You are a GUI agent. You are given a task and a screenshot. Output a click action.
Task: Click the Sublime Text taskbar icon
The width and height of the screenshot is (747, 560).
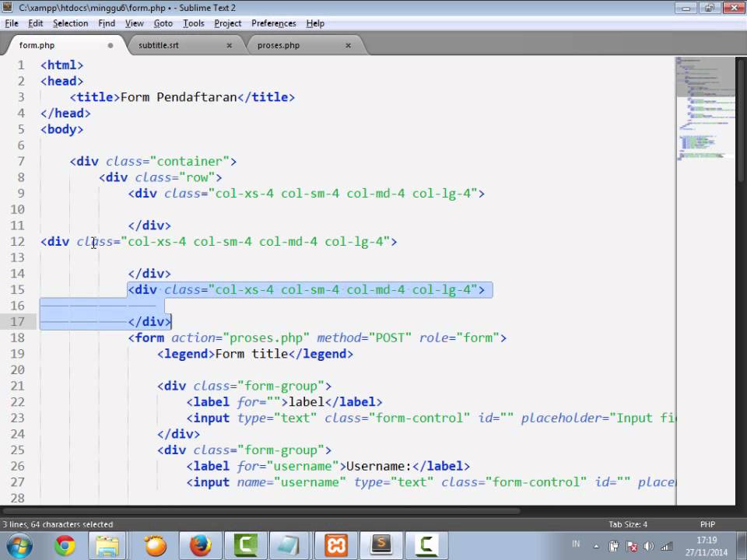click(x=381, y=546)
